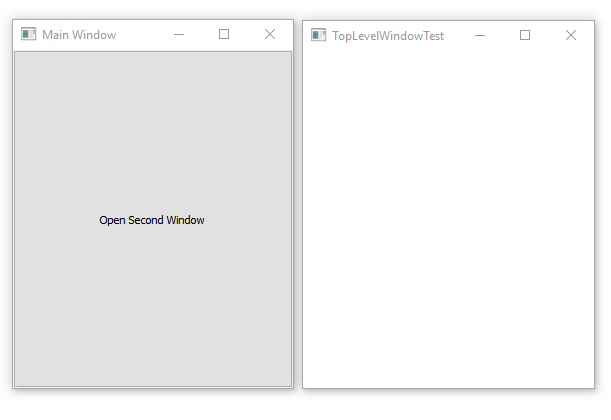Minimize the Main Window
Viewport: 611px width, 420px height.
click(179, 34)
